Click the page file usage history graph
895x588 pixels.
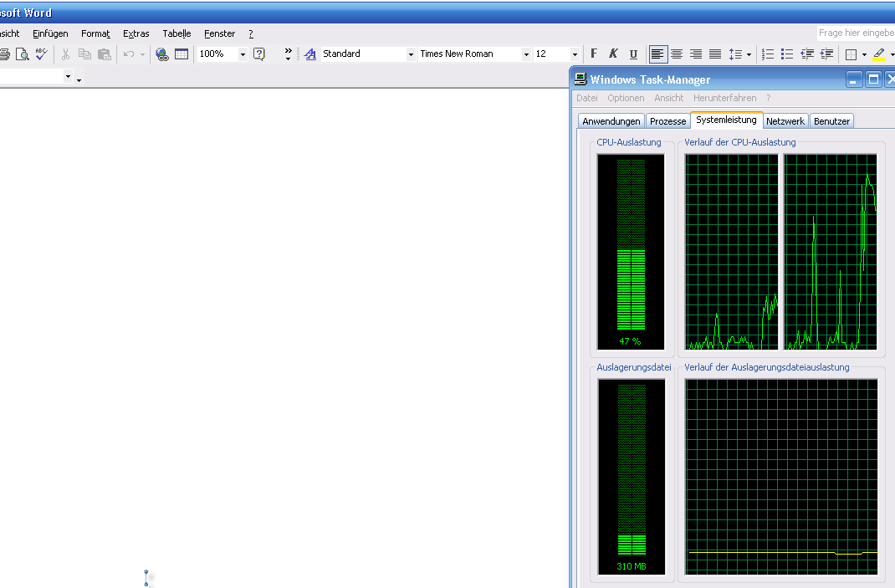[x=781, y=477]
